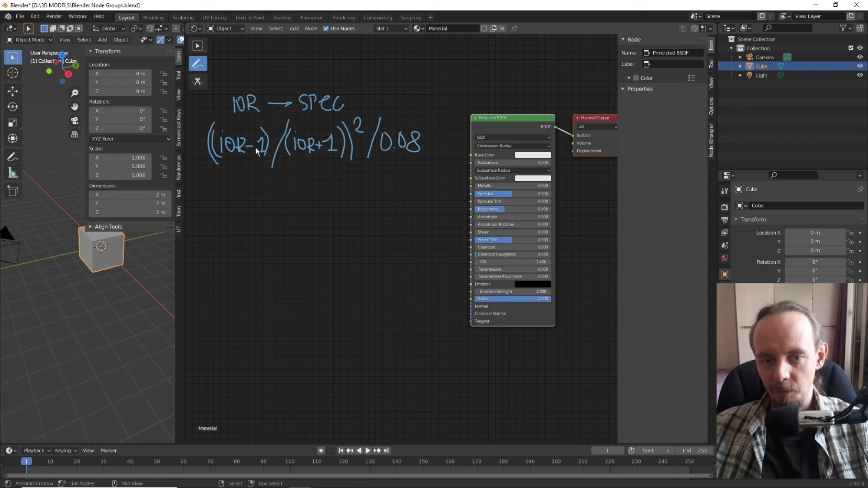The width and height of the screenshot is (868, 488).
Task: Open the XYZ Euler rotation mode dropdown
Action: pyautogui.click(x=130, y=139)
